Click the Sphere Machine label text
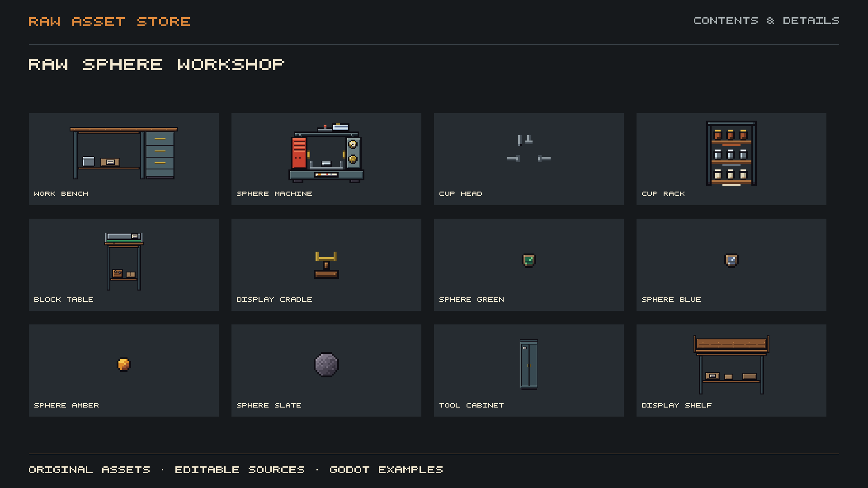This screenshot has width=868, height=488. pos(274,194)
